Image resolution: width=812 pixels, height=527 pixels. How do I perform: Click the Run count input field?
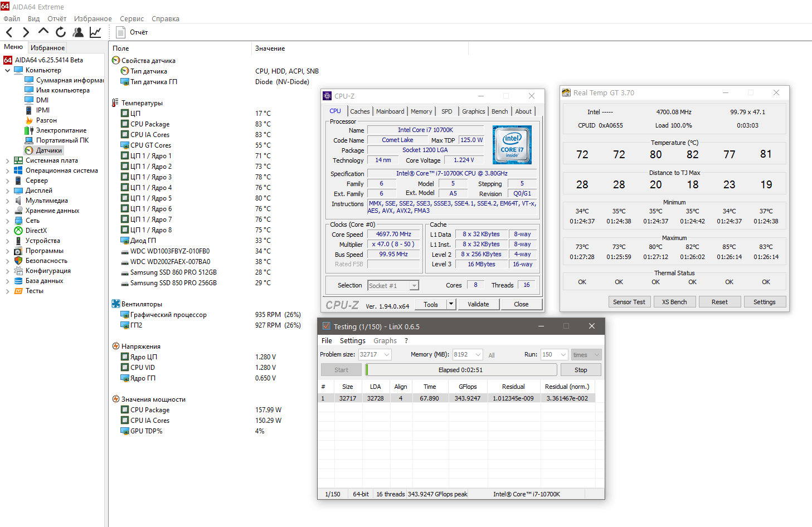pyautogui.click(x=549, y=355)
